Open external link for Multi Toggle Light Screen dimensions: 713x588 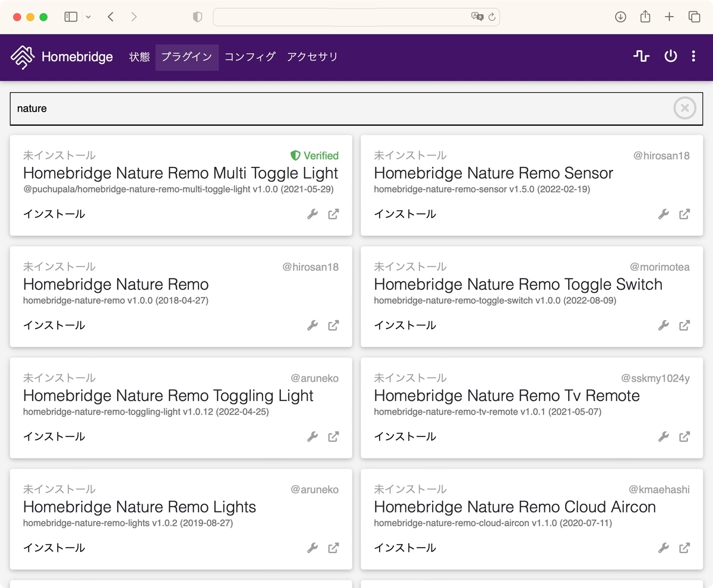333,214
